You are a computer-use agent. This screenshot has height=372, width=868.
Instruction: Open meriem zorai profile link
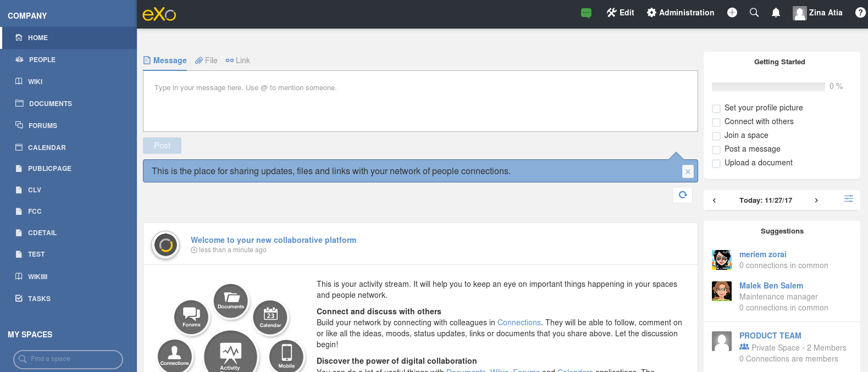coord(763,254)
